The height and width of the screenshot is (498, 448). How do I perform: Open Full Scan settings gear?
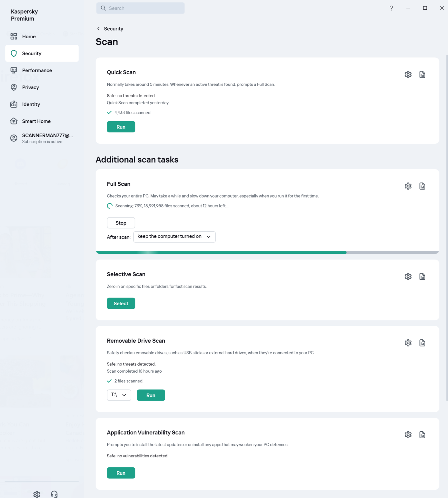(408, 186)
